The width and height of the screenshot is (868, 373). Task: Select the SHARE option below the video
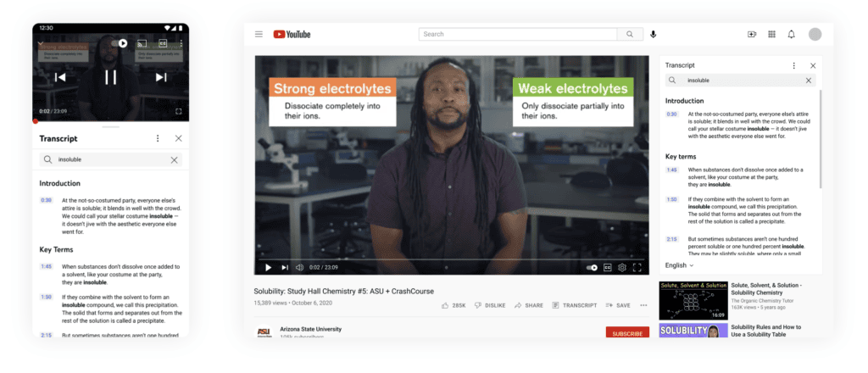529,305
